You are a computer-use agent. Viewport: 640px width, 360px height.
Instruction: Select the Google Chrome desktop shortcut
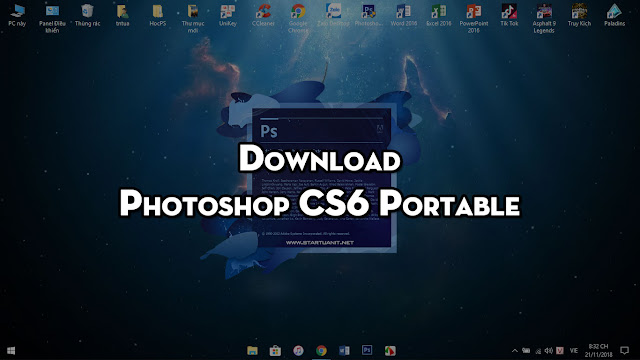tap(298, 19)
